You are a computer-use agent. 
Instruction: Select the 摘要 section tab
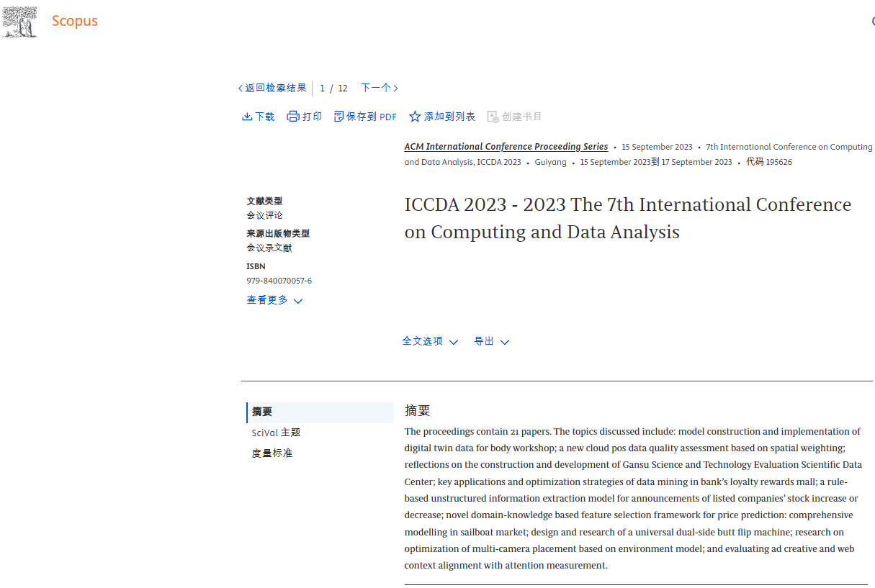pos(262,412)
